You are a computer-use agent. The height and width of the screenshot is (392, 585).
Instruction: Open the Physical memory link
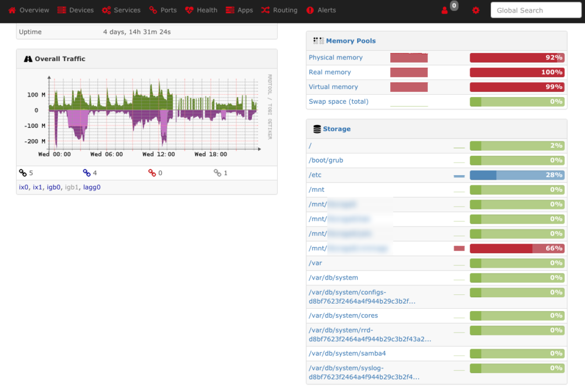click(335, 58)
